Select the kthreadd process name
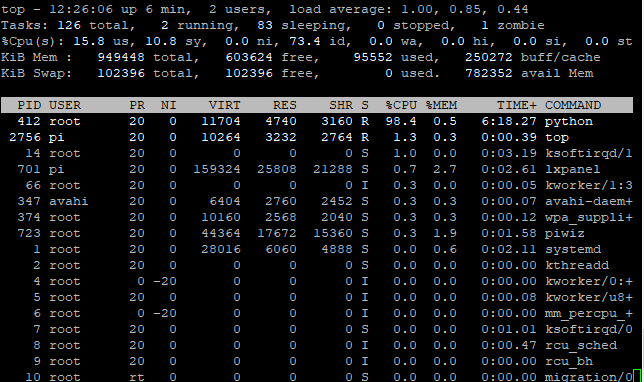 click(x=577, y=265)
